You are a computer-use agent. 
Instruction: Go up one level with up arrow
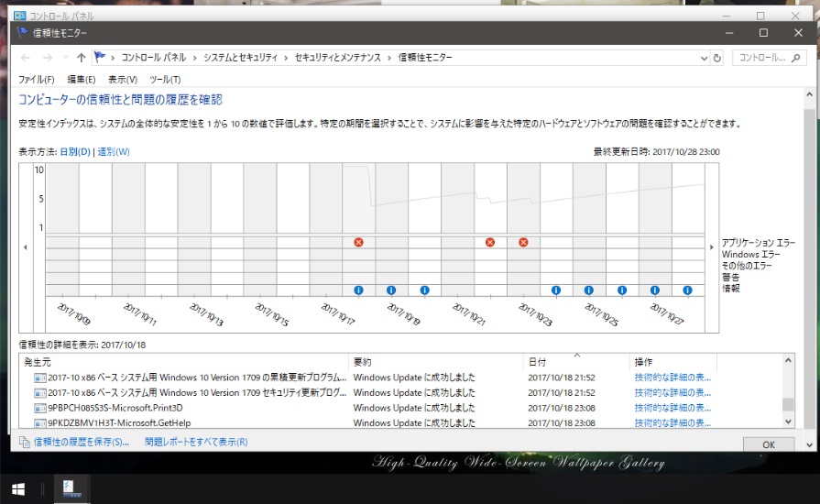(x=81, y=58)
